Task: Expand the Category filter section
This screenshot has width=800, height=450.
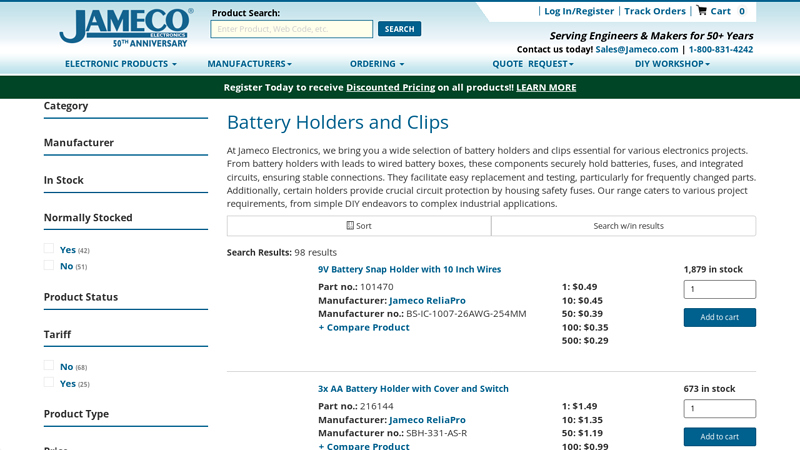Action: [126, 106]
